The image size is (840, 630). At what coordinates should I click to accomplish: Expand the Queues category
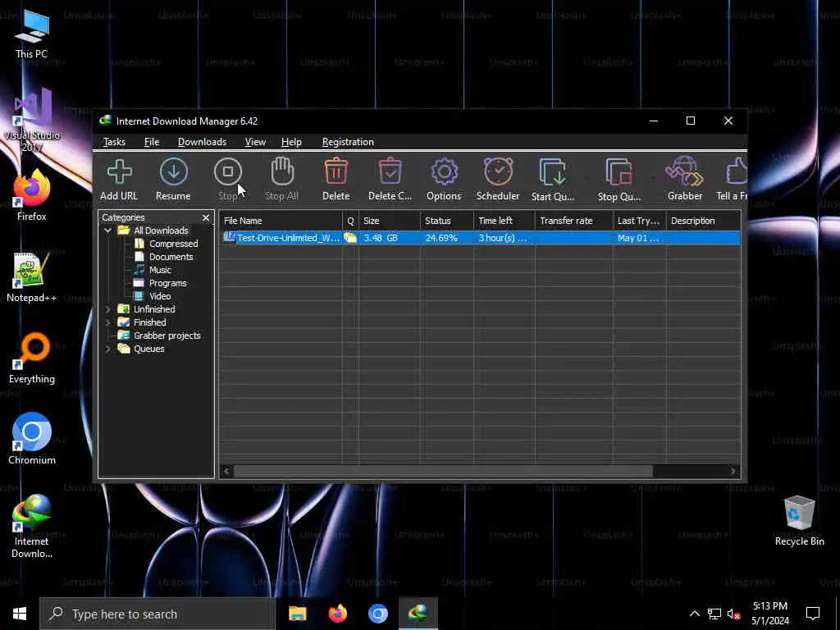(107, 349)
